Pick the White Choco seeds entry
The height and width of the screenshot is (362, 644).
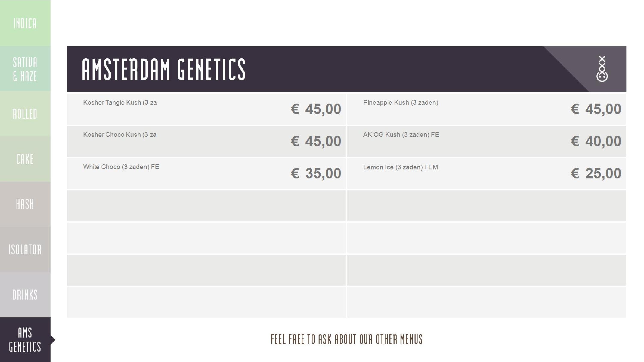pyautogui.click(x=121, y=167)
